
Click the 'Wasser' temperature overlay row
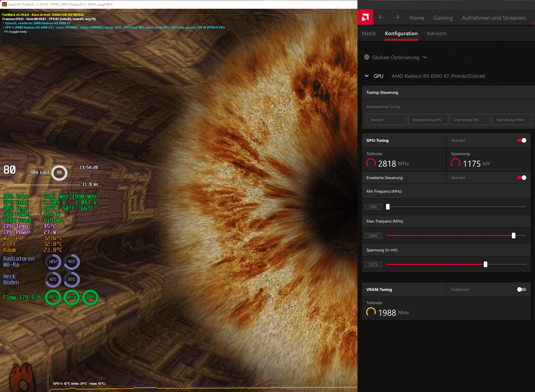point(33,238)
